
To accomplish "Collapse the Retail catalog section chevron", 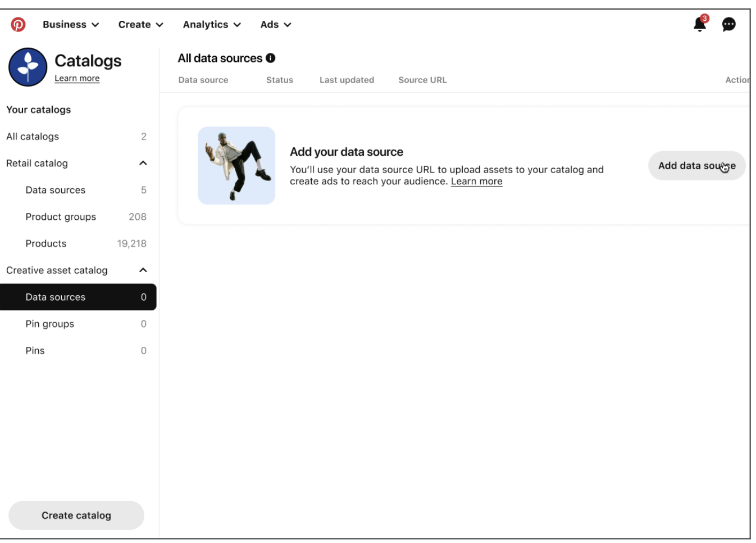I will coord(143,163).
